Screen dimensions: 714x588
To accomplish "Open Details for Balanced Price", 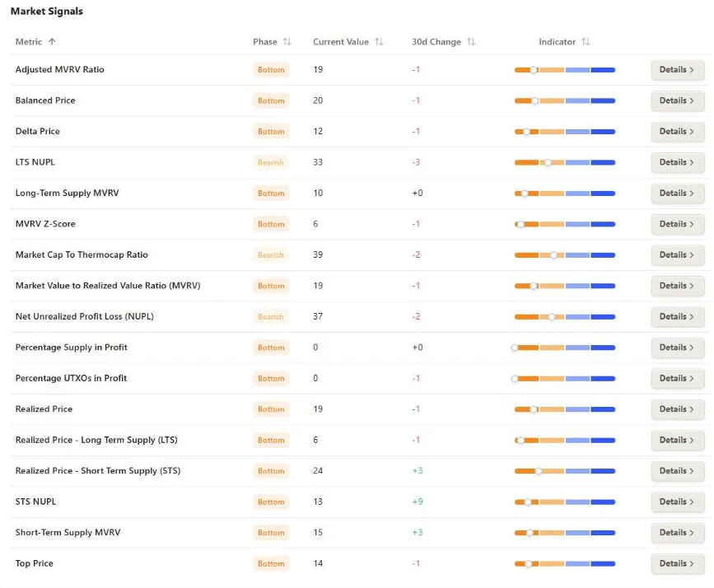I will [x=678, y=100].
